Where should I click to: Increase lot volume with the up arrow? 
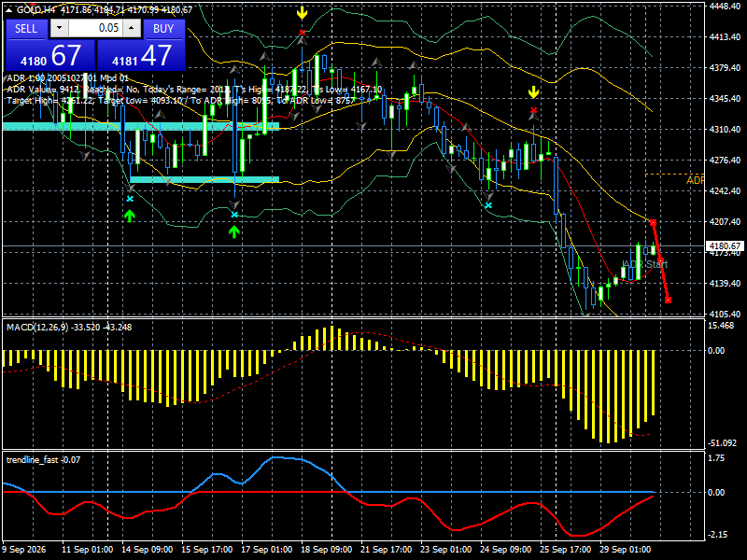132,28
